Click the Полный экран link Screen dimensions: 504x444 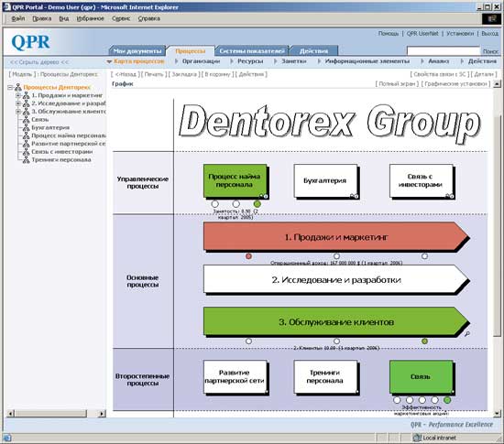(398, 84)
